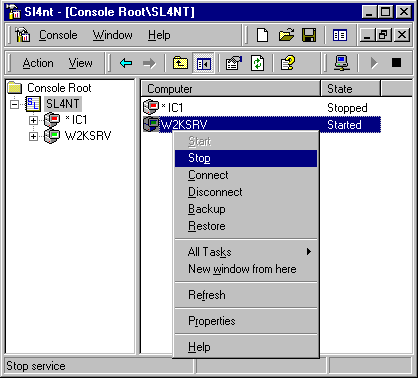Viewport: 418px width, 378px height.
Task: Toggle Show/Hide console tree icon
Action: click(x=203, y=63)
